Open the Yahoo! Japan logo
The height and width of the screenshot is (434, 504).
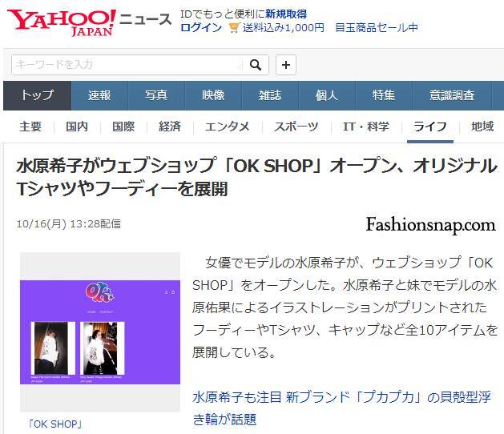coord(62,22)
